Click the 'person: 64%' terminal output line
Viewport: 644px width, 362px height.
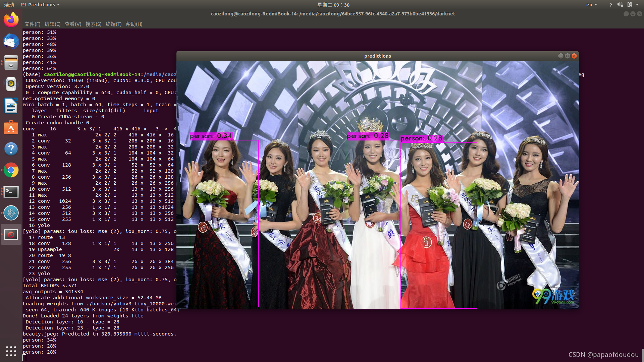[x=39, y=68]
